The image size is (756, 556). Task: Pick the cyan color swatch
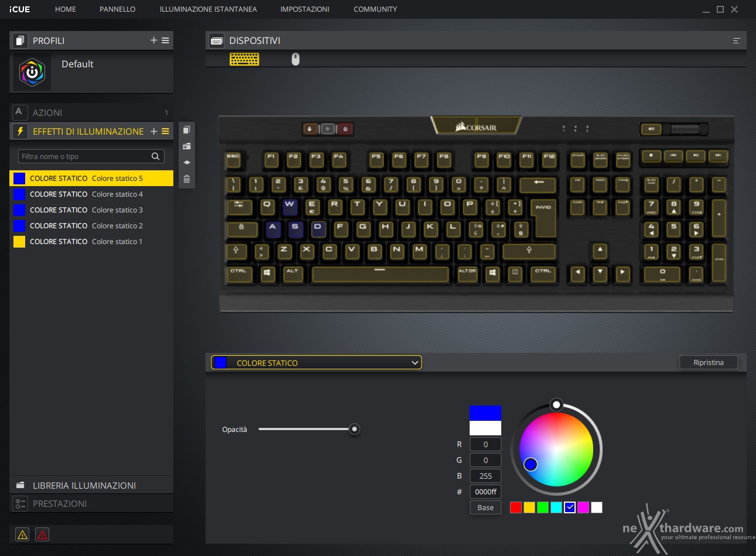[556, 507]
